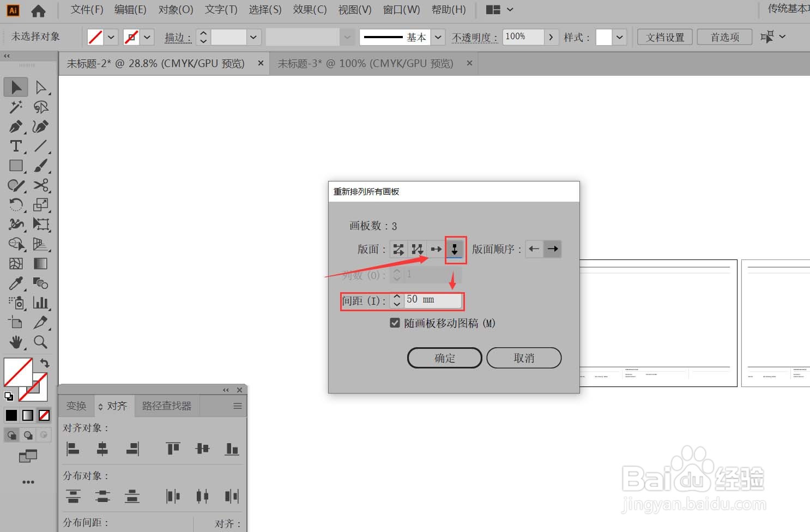Expand the stroke weight dropdown
810x532 pixels.
[x=253, y=37]
